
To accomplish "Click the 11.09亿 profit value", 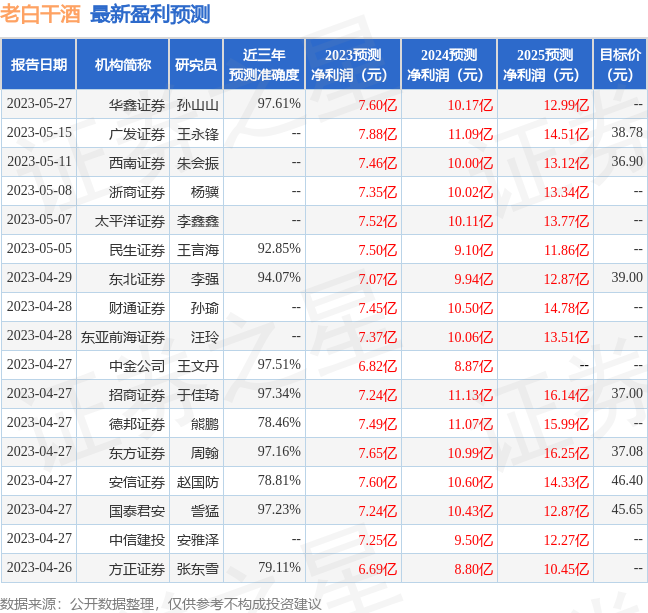I will (x=470, y=134).
